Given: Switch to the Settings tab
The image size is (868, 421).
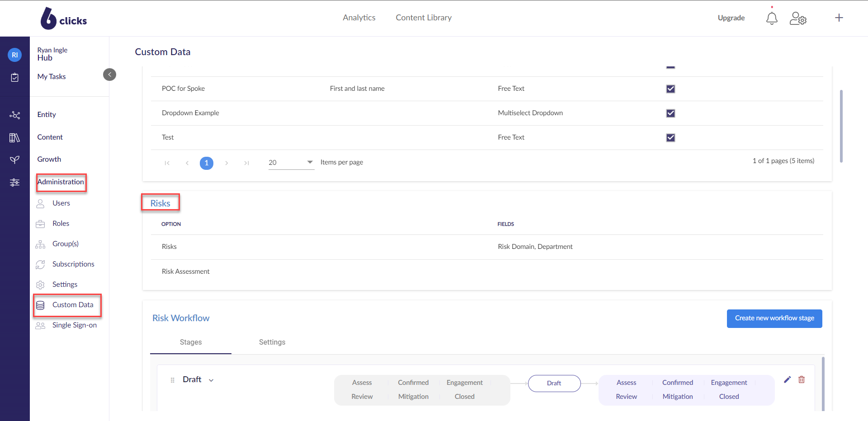Looking at the screenshot, I should pyautogui.click(x=272, y=342).
